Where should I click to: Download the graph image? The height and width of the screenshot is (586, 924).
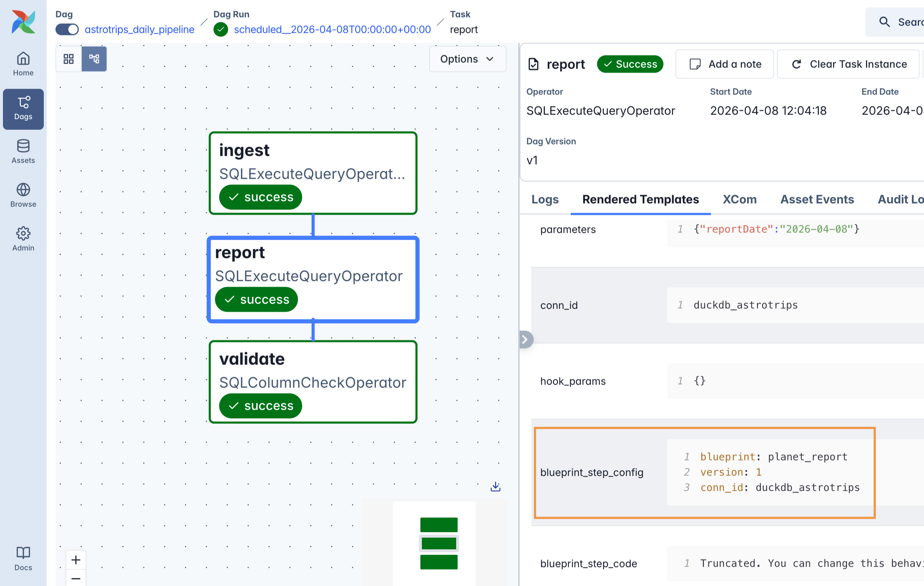click(x=495, y=487)
